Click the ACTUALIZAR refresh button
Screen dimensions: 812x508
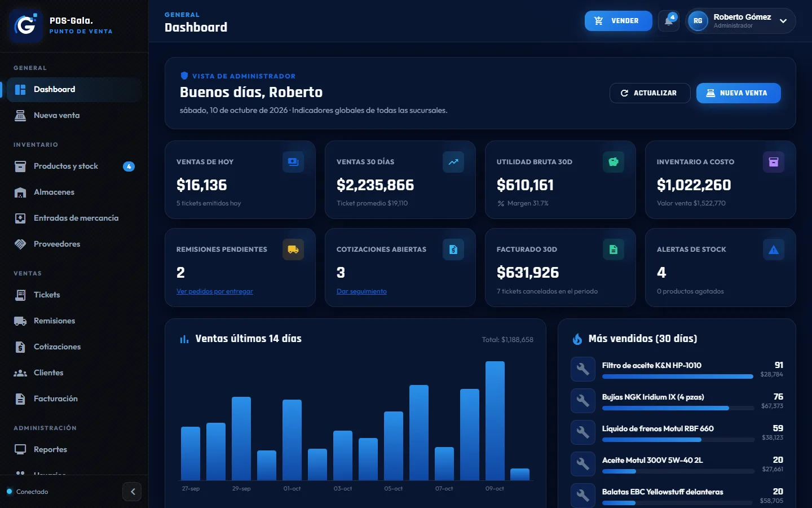point(650,93)
